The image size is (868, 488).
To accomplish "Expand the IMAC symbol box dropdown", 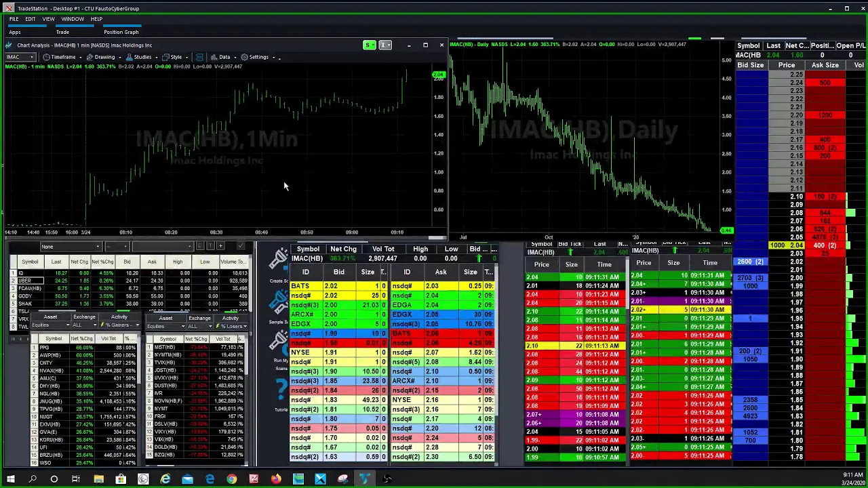I will tap(32, 57).
